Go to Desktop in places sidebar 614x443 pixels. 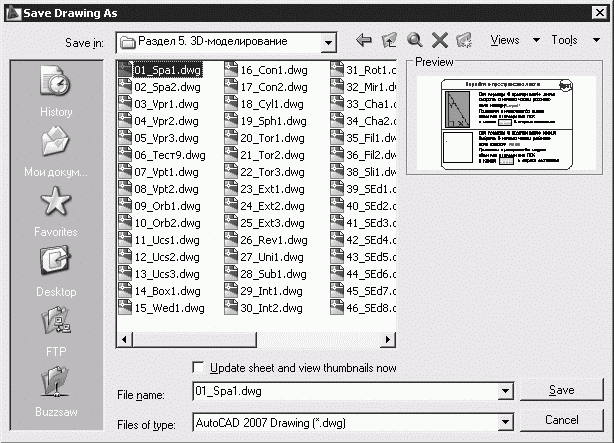click(56, 271)
